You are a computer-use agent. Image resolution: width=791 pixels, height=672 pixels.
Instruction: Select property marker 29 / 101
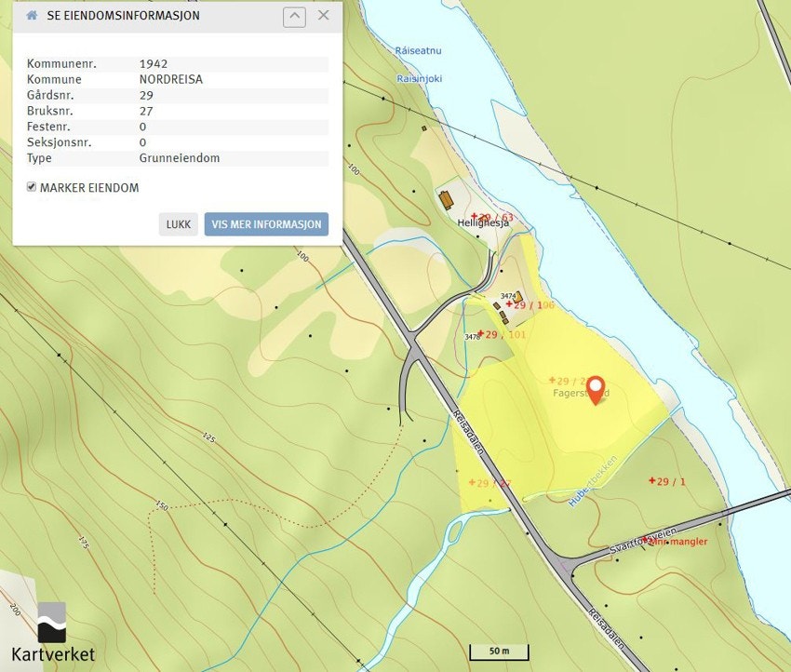[502, 334]
